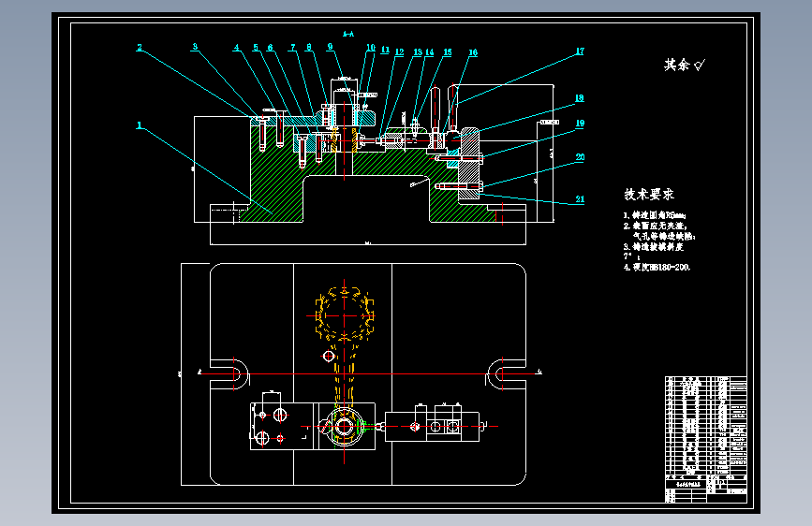Viewport: 812px width, 526px height.
Task: Click the yellow gear in the top view
Action: tap(345, 314)
